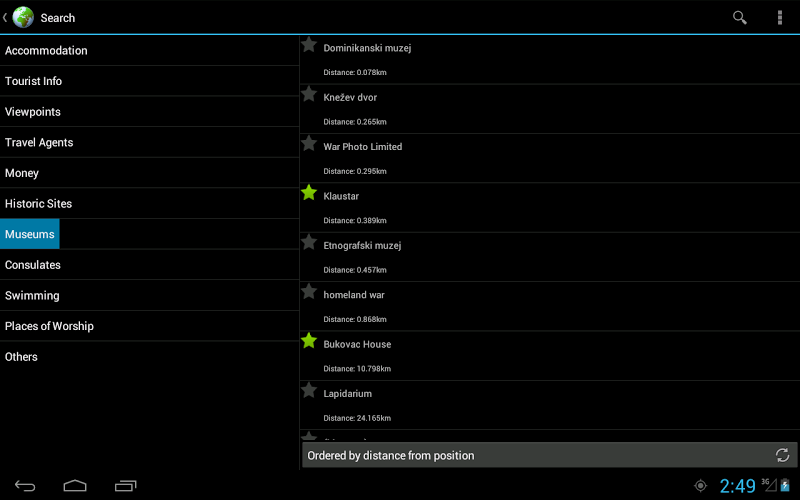
Task: Choose the Swimming category
Action: (x=32, y=296)
